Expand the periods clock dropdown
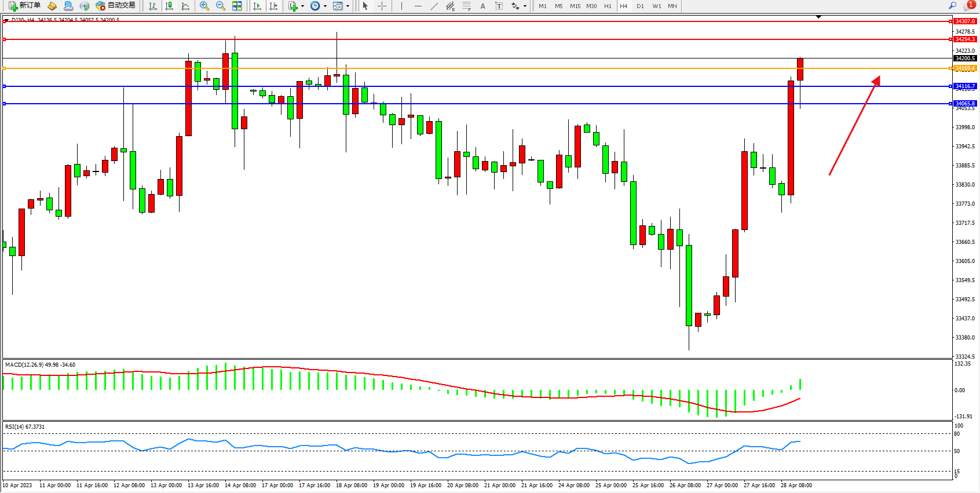Screen dimensions: 980x493 (x=325, y=6)
